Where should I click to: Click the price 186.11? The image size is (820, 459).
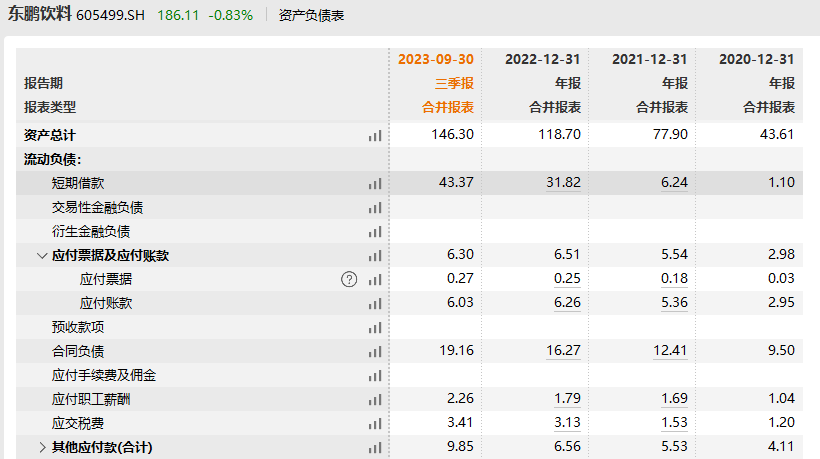pyautogui.click(x=178, y=15)
